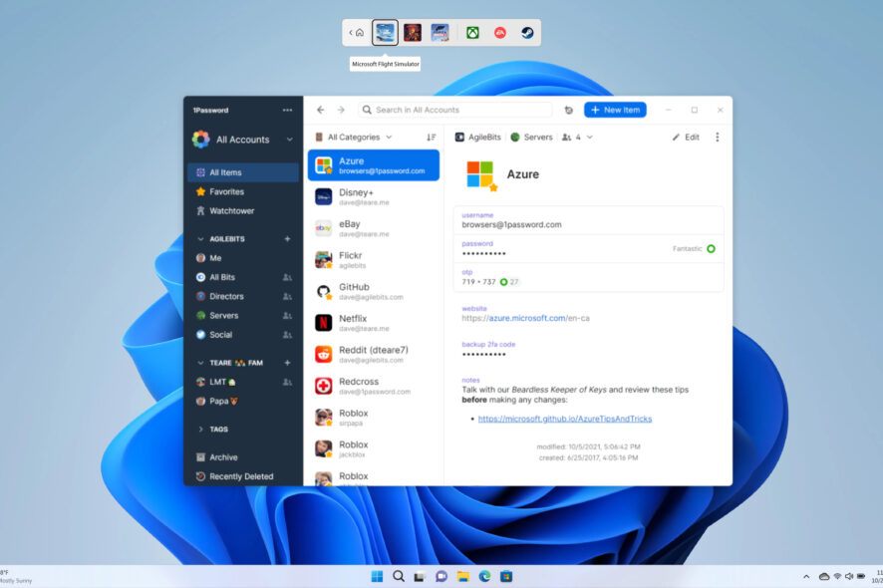This screenshot has height=588, width=883.
Task: Click the Search in All Accounts field
Action: pyautogui.click(x=455, y=110)
